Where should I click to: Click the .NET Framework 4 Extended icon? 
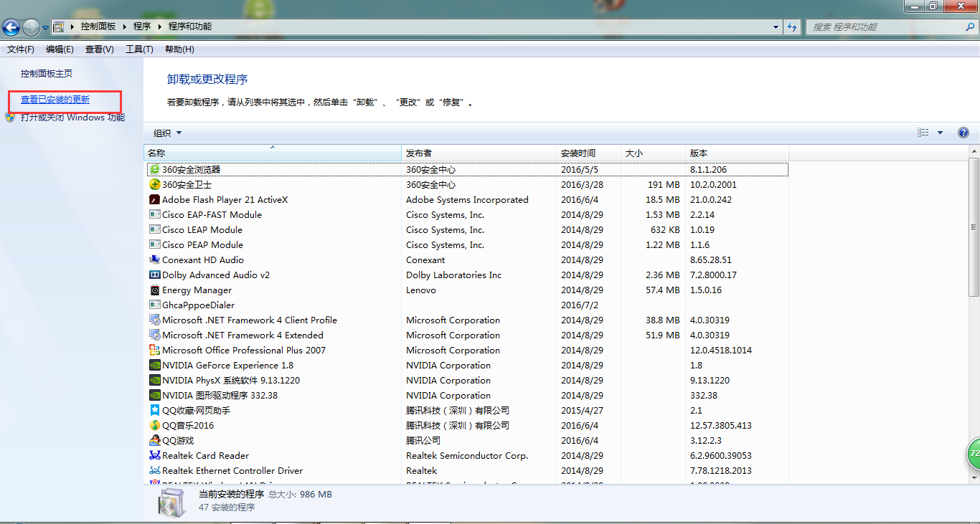tap(154, 335)
